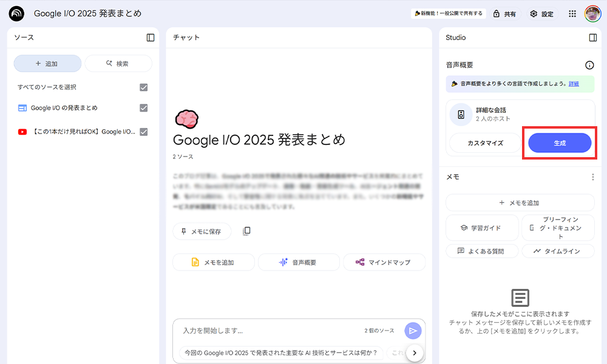Click 検索 to discover sources
Screen dimensions: 607x364
pyautogui.click(x=118, y=64)
